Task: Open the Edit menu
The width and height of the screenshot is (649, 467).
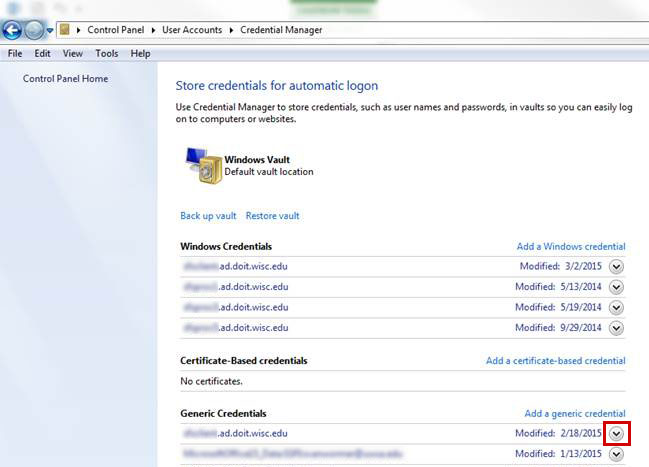Action: pos(42,53)
